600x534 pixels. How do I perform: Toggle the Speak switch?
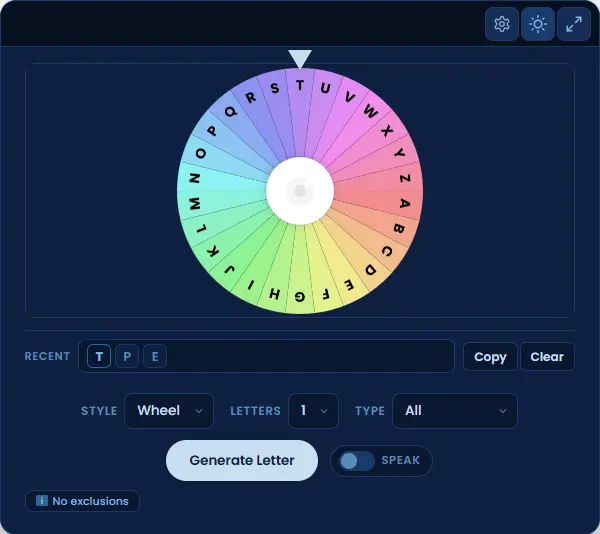pos(357,461)
